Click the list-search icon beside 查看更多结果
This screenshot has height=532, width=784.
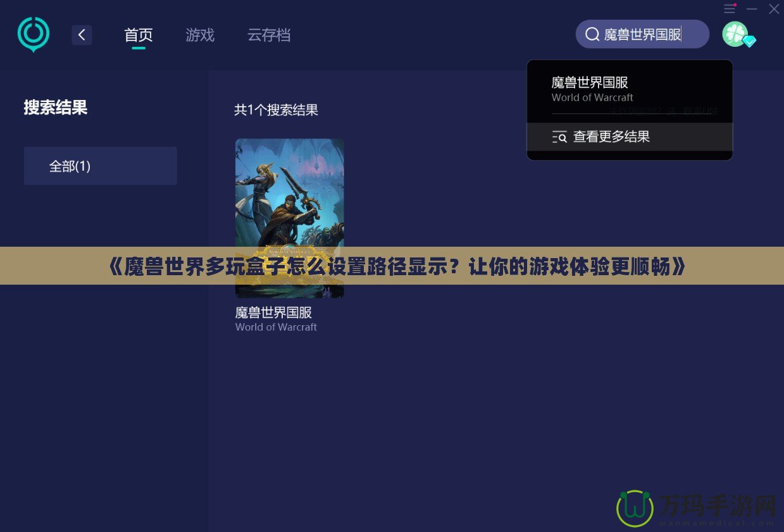559,137
